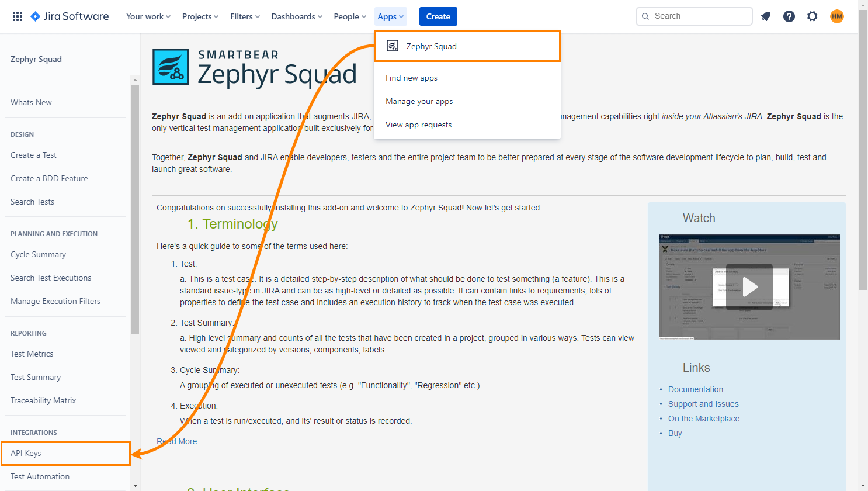Open the Documentation link

coord(696,389)
